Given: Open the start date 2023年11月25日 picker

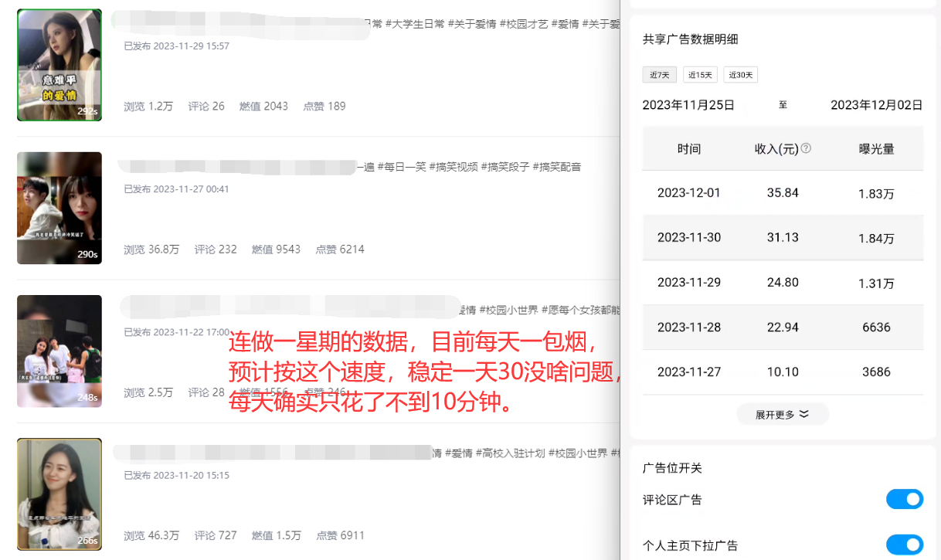Looking at the screenshot, I should click(688, 105).
